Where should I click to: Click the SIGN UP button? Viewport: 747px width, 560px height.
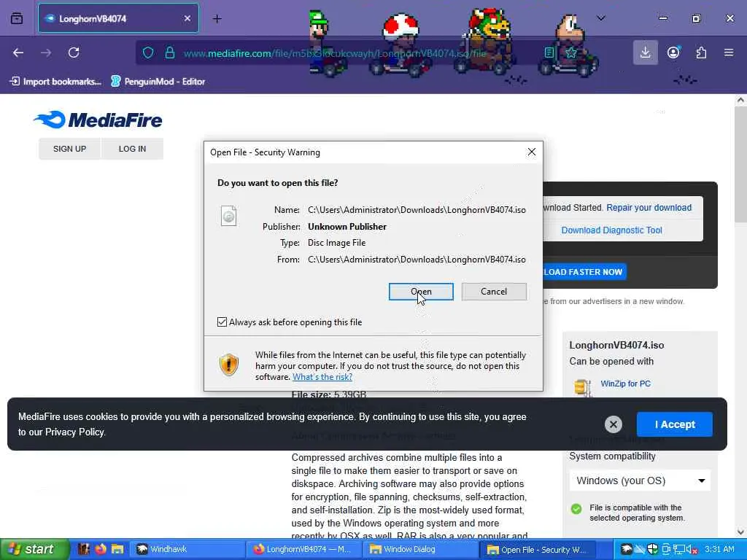coord(69,149)
